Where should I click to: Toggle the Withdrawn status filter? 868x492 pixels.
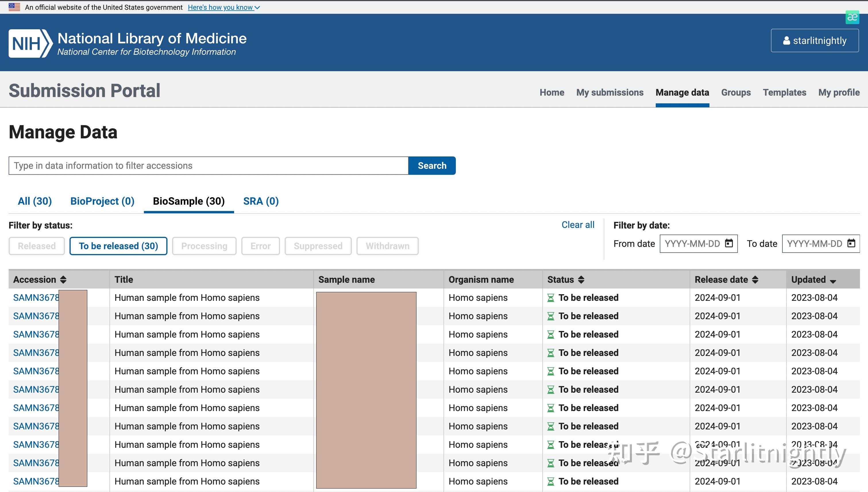[x=387, y=246]
